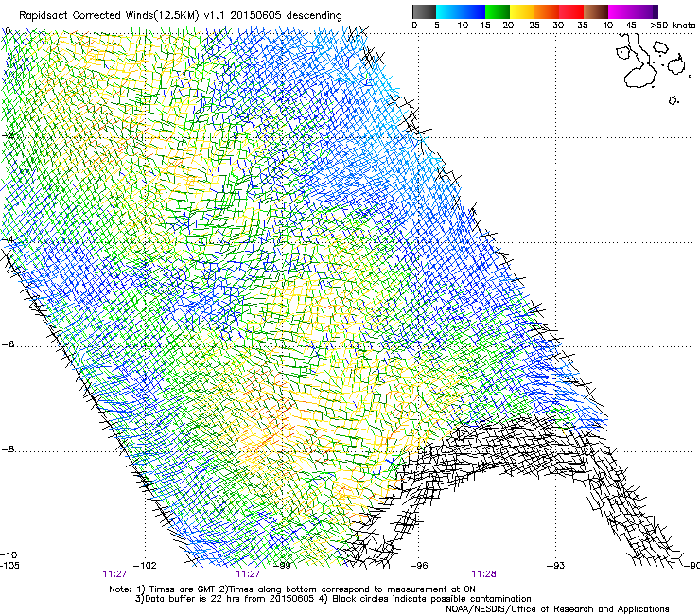
Task: Click the '35' legend scale label
Action: click(582, 26)
